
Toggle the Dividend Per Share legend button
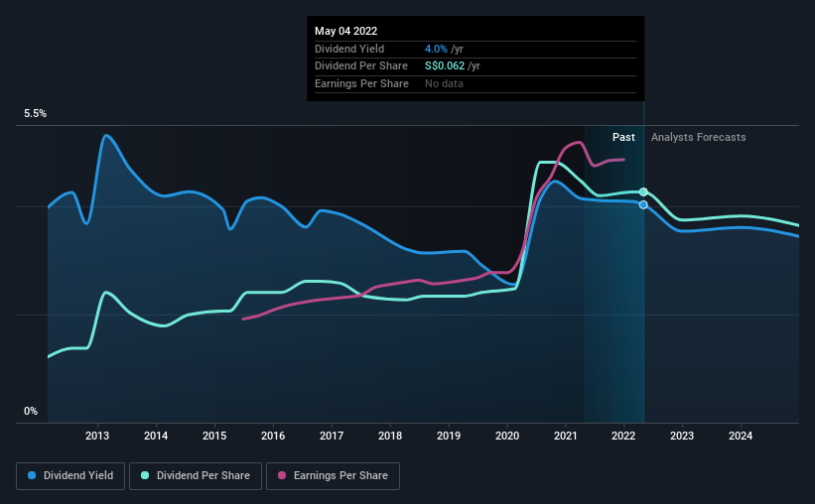(x=201, y=475)
